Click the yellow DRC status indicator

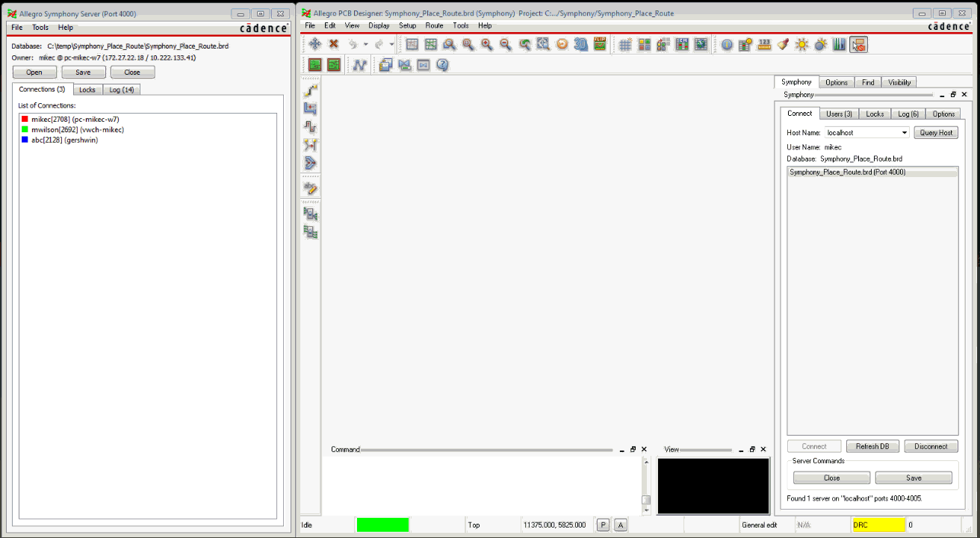click(x=878, y=525)
